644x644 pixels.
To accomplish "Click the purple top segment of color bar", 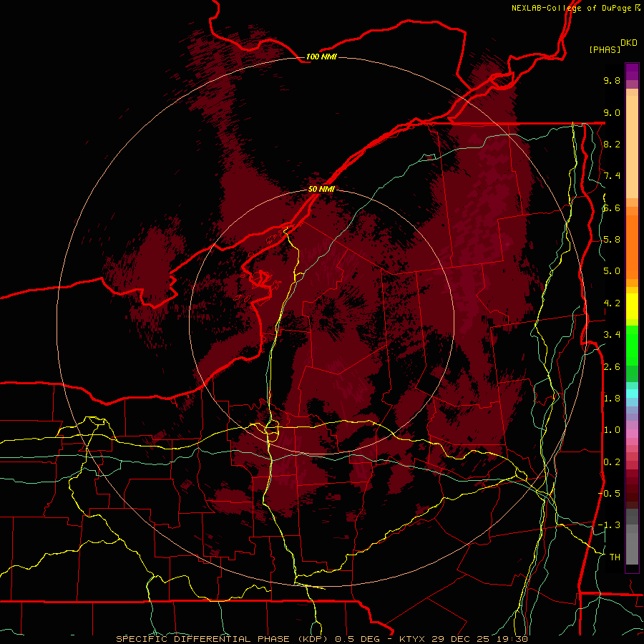I will (x=632, y=72).
